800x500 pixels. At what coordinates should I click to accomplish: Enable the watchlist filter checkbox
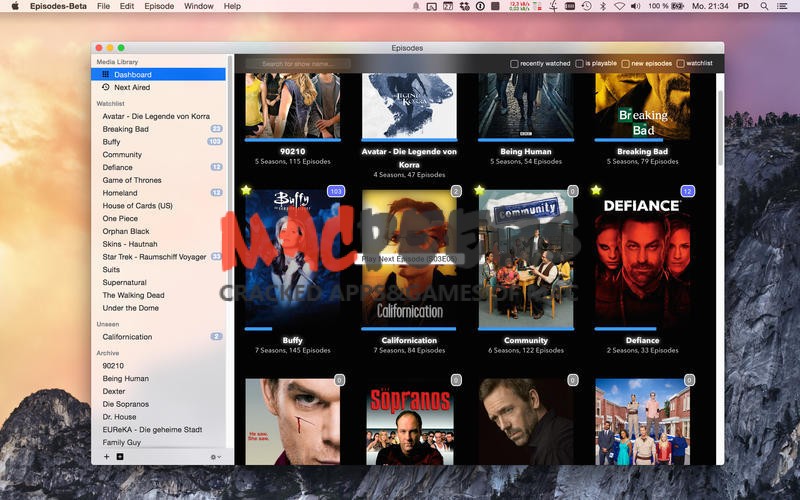[x=681, y=64]
